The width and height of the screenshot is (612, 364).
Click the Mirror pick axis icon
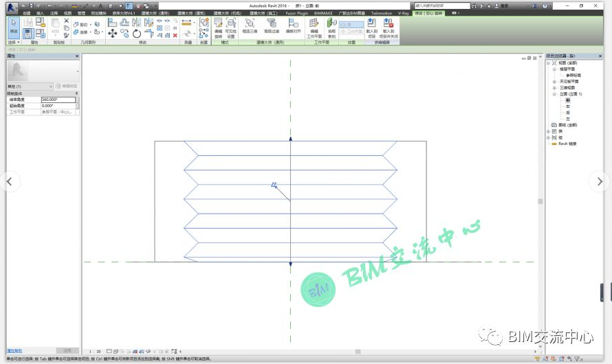point(137,23)
